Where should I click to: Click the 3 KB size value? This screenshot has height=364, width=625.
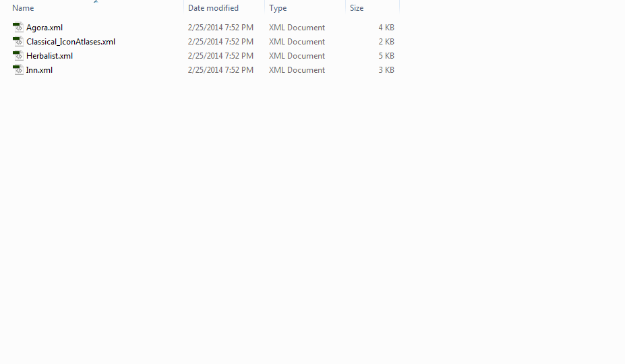coord(386,70)
